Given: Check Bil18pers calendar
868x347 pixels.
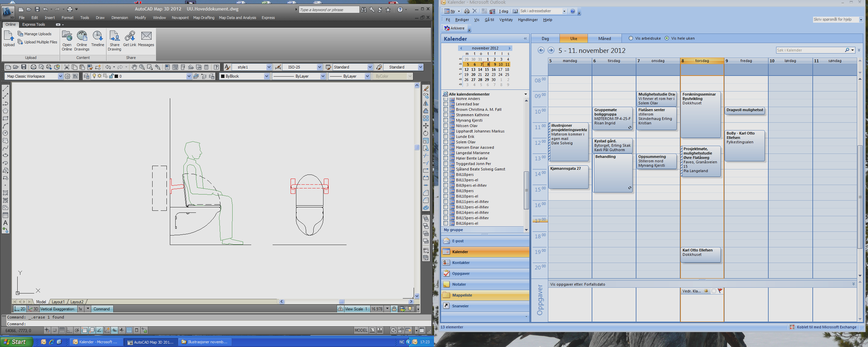Looking at the screenshot, I should 446,175.
